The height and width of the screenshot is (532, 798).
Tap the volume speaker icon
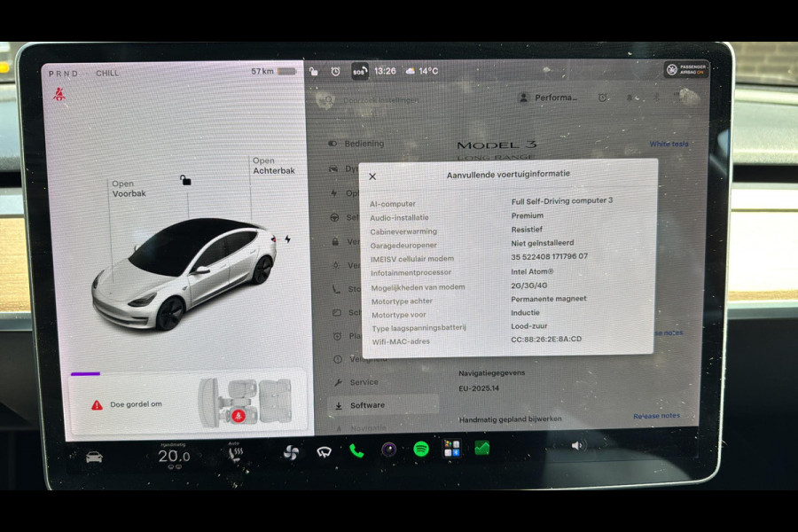pyautogui.click(x=576, y=445)
